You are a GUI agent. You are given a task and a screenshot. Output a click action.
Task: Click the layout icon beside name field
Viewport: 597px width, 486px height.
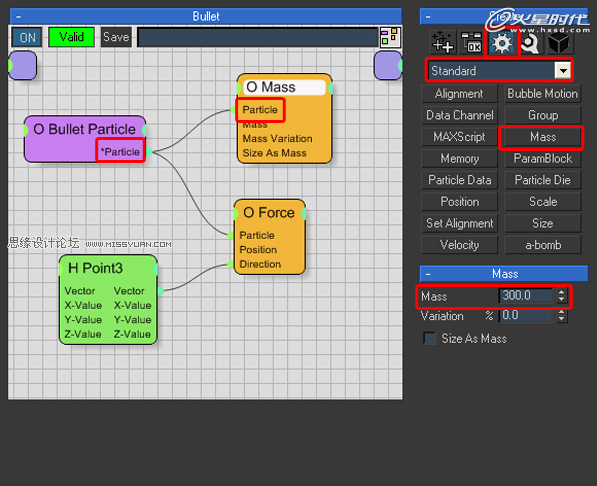point(390,37)
